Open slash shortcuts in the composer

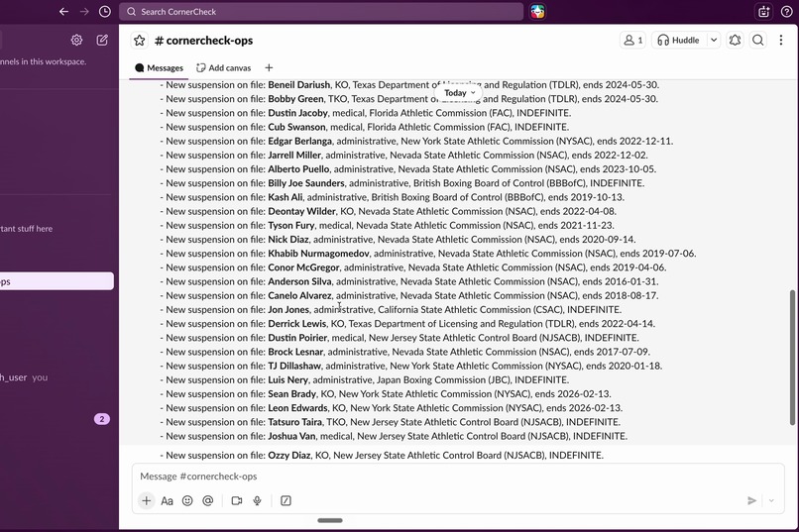pyautogui.click(x=285, y=500)
